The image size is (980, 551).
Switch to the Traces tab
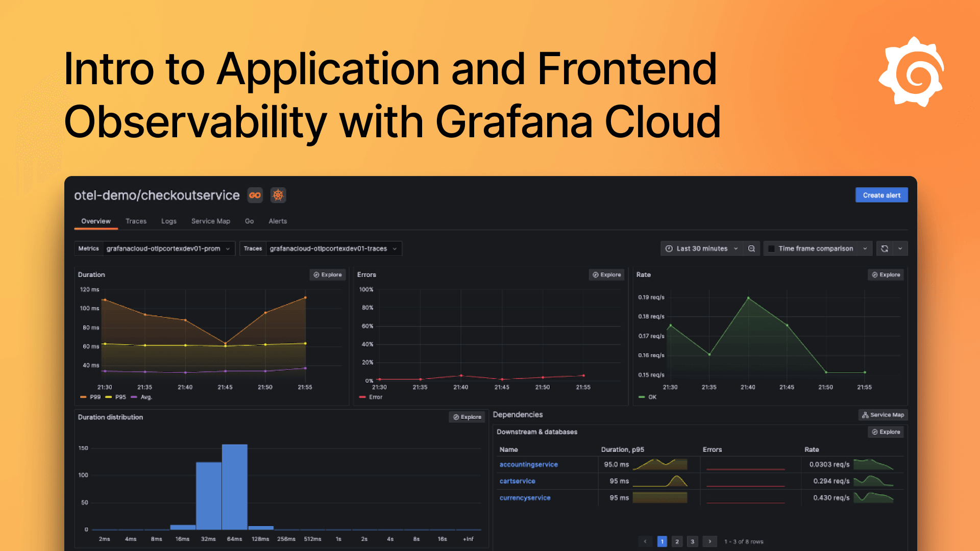(136, 221)
